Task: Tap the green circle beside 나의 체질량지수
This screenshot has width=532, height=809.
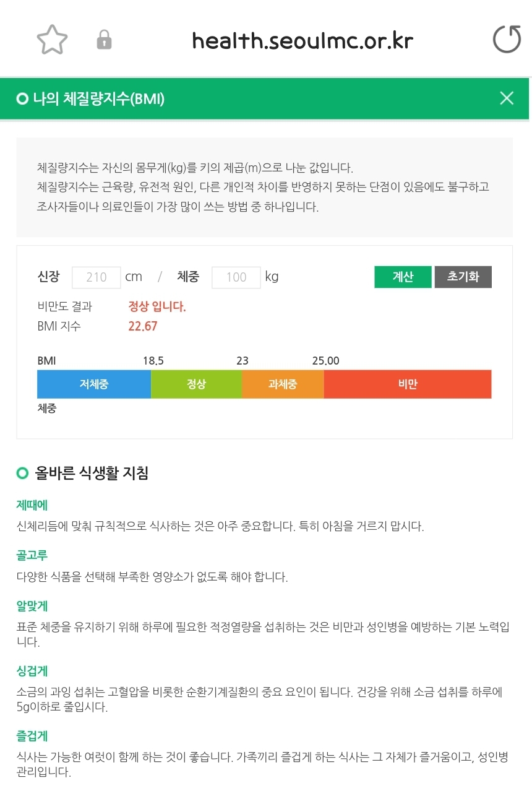Action: (23, 98)
